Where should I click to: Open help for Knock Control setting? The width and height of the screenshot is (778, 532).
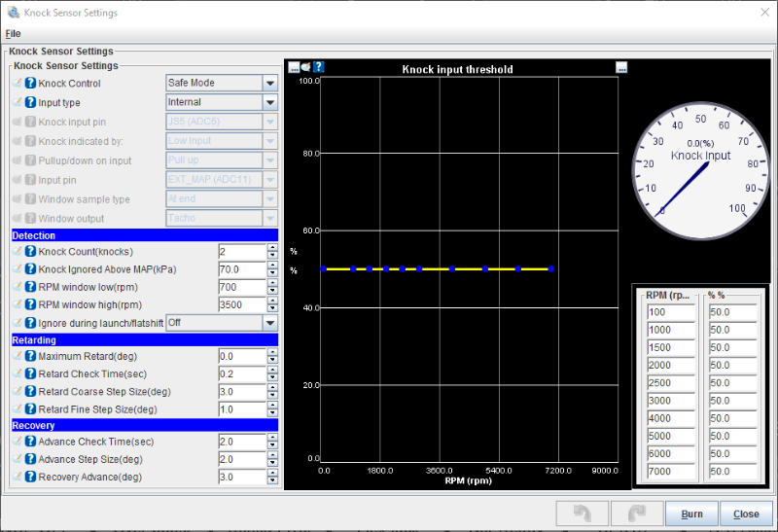pyautogui.click(x=30, y=84)
